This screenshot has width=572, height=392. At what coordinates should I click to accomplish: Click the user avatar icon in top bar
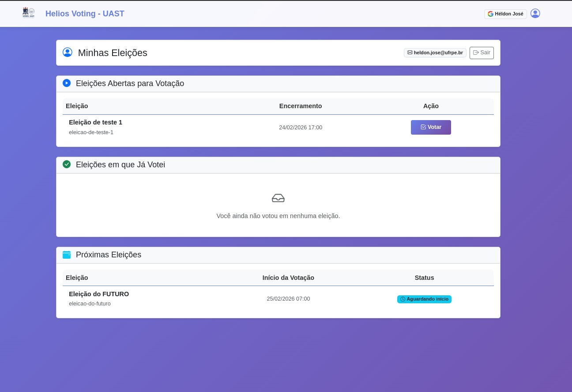coord(535,14)
